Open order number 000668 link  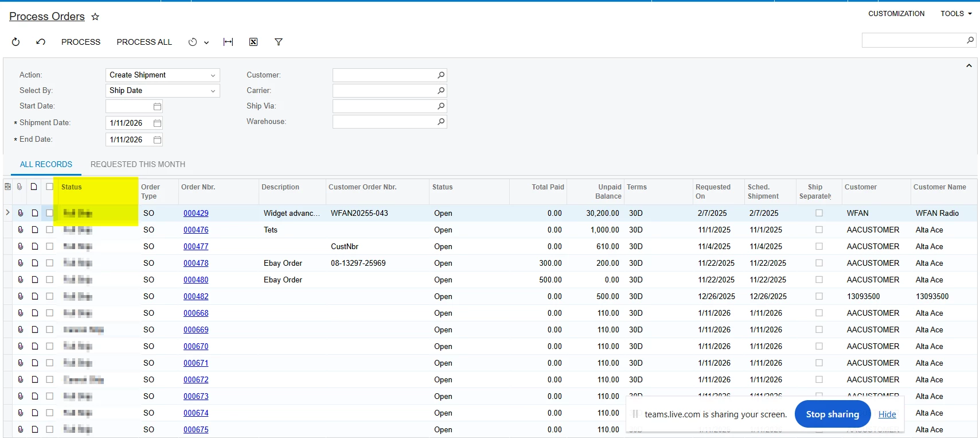click(196, 313)
